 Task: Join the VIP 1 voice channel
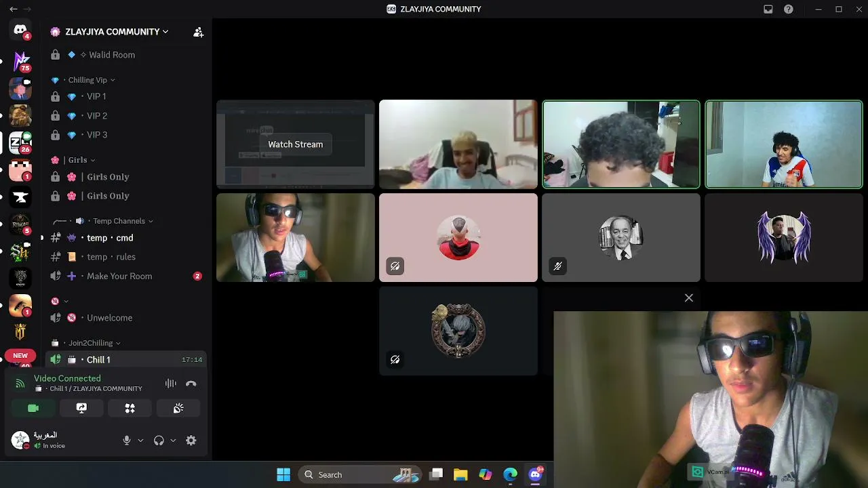pos(127,97)
